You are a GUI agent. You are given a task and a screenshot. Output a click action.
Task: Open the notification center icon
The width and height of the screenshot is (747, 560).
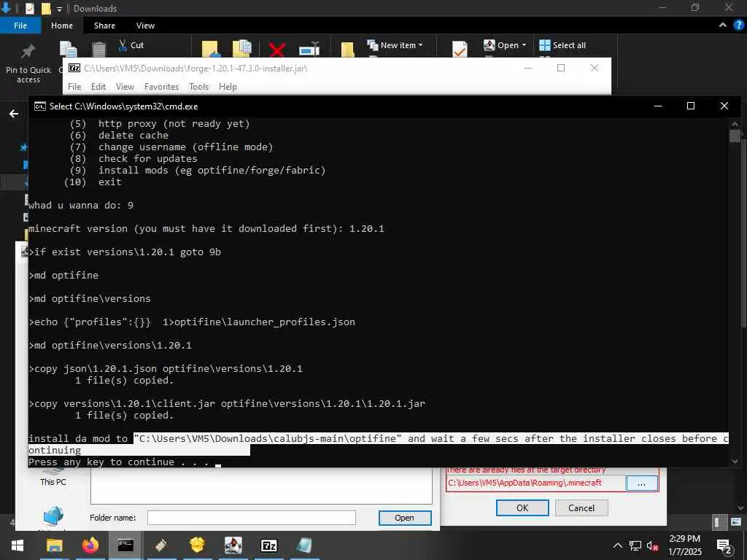tap(724, 546)
